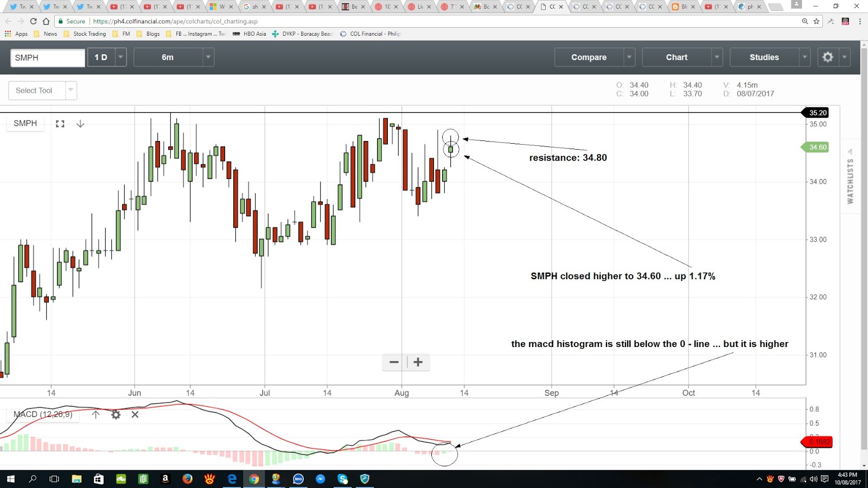Open the Select Tool dropdown arrow

point(71,91)
